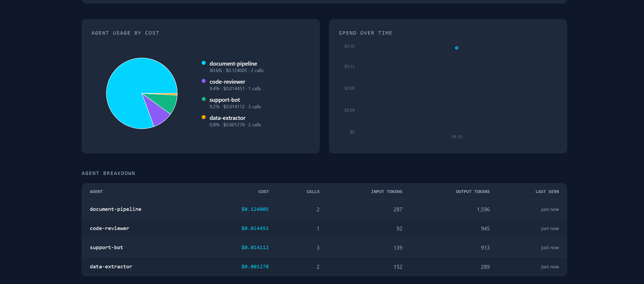Sort by INPUT TOKENS column header
This screenshot has width=644, height=284.
(x=386, y=192)
